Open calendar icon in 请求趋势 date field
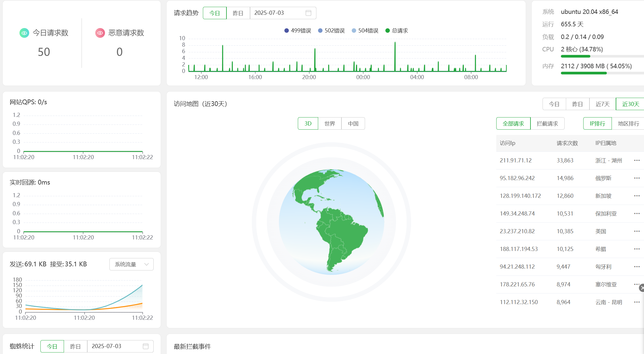The height and width of the screenshot is (354, 644). coord(308,13)
